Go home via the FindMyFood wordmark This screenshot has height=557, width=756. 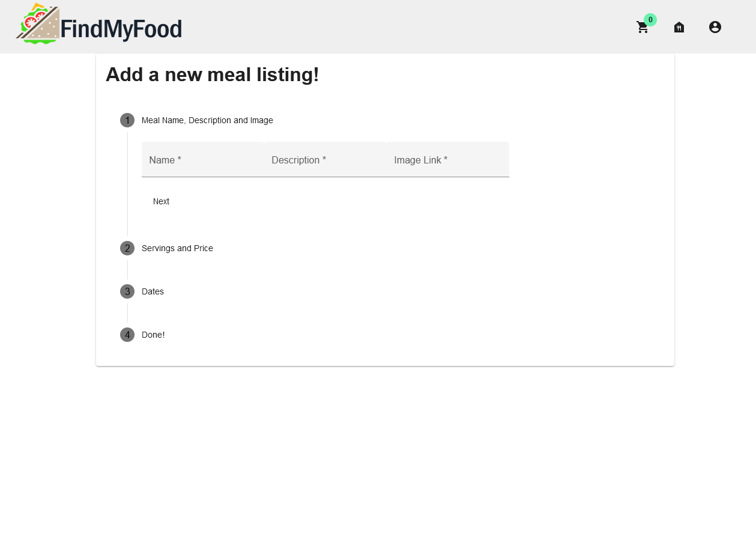(x=121, y=29)
